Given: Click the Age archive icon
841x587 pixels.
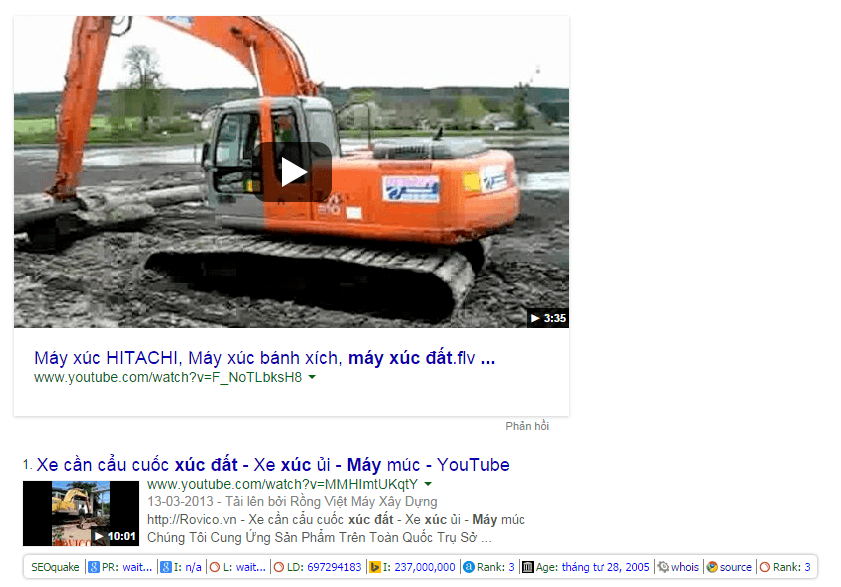Looking at the screenshot, I should tap(528, 567).
